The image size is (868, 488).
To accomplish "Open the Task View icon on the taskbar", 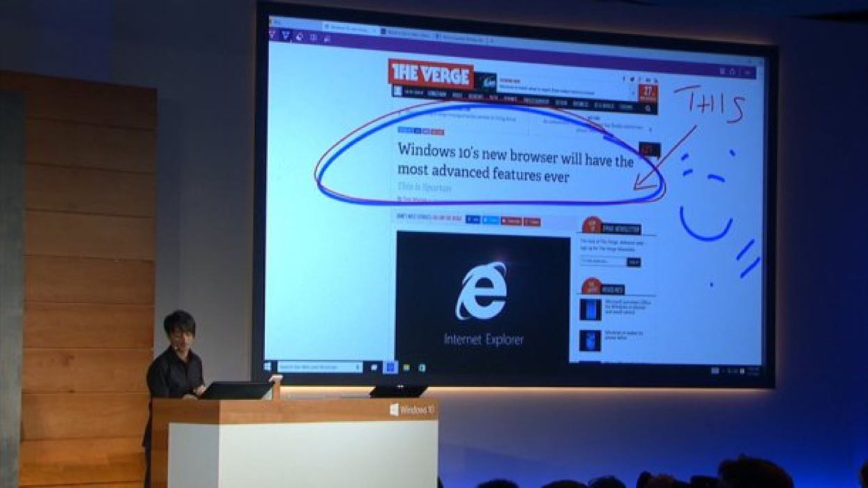I will (374, 366).
